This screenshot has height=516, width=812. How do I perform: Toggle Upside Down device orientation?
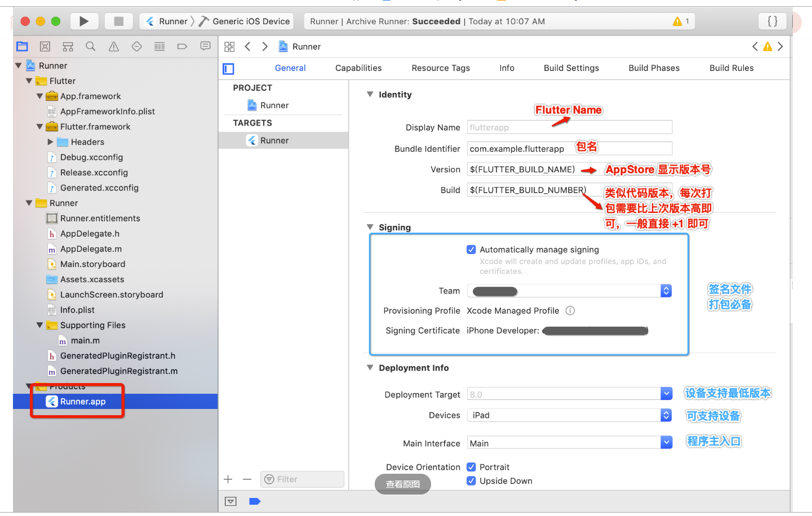(471, 481)
